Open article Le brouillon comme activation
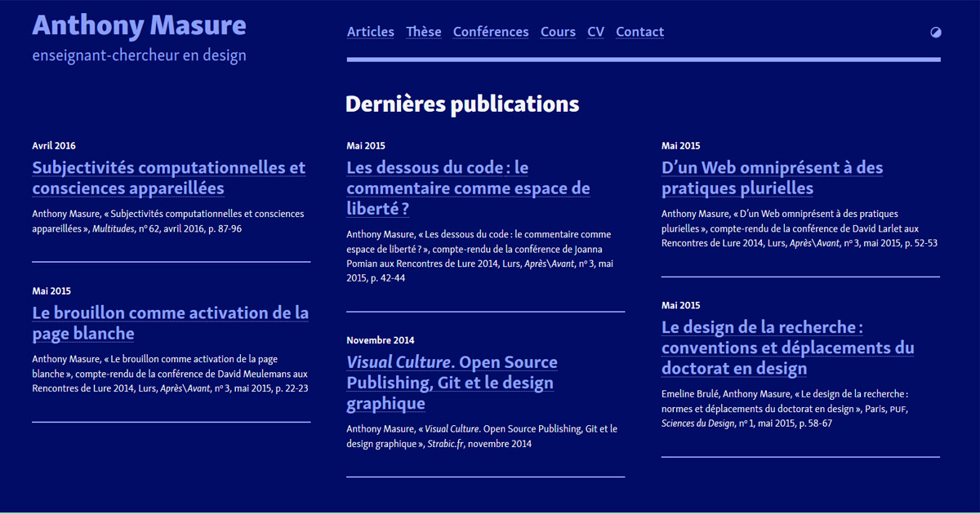Screen dimensions: 980x514 171,323
